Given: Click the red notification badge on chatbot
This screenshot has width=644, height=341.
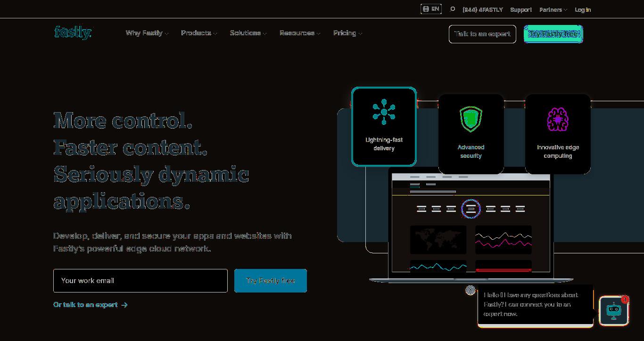Looking at the screenshot, I should coord(625,299).
